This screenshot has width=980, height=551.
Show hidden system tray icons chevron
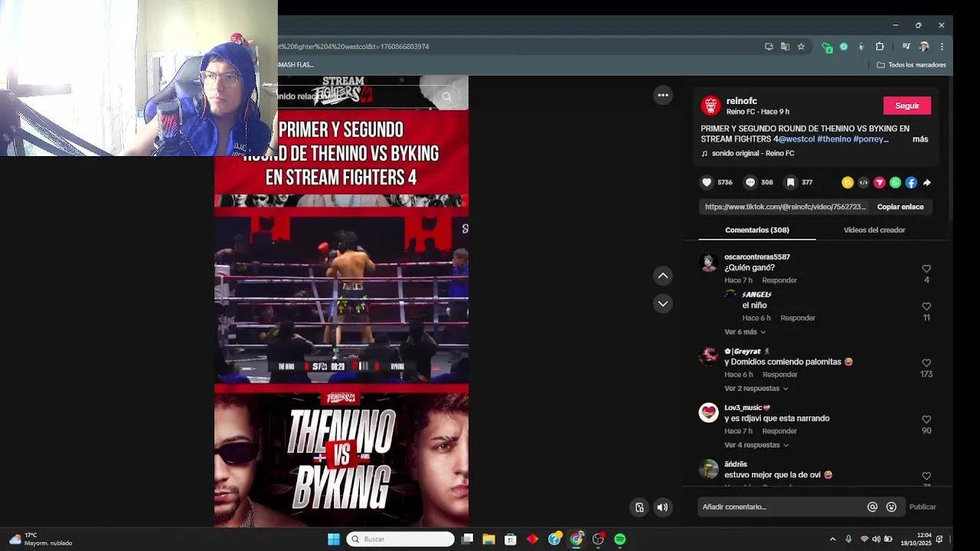click(833, 540)
